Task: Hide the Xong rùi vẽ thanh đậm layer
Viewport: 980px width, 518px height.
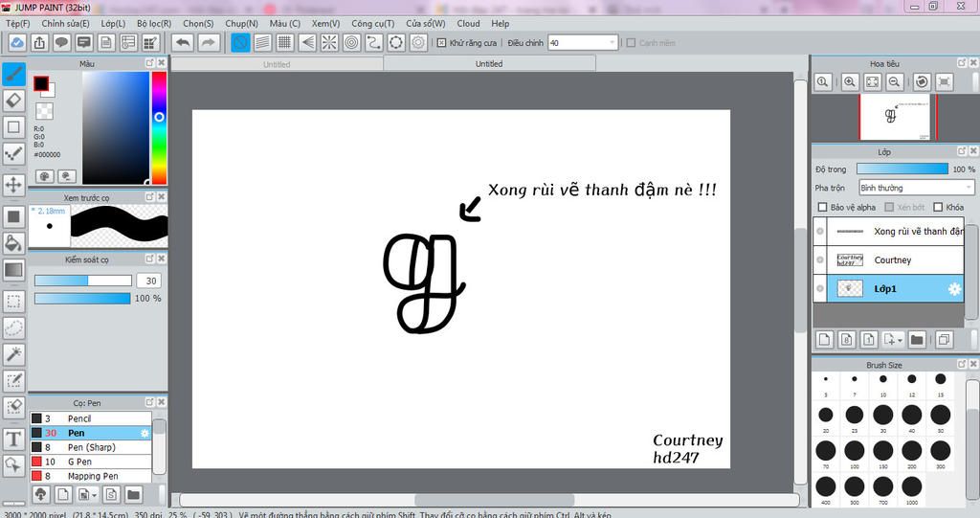Action: (820, 232)
